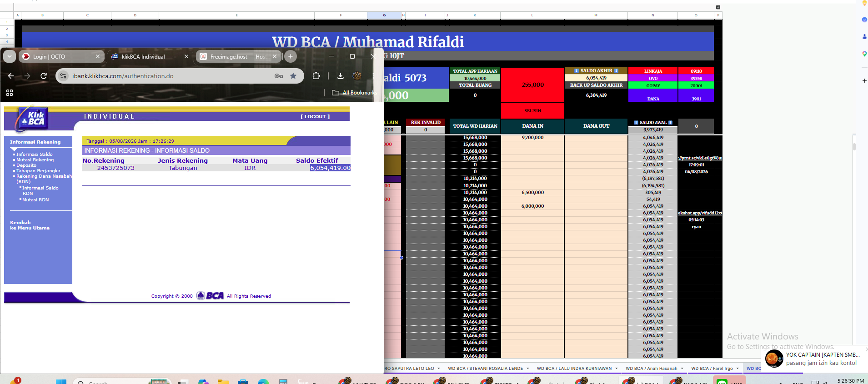Switch to WD BCA / LALU INDRA KURNIAWAN sheet

click(574, 369)
